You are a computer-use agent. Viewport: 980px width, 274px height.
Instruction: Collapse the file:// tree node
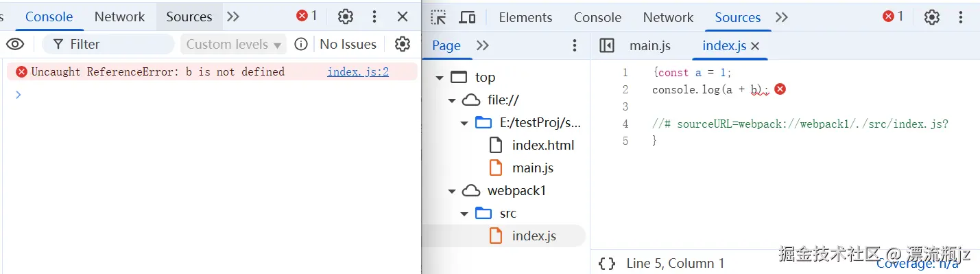pyautogui.click(x=451, y=100)
